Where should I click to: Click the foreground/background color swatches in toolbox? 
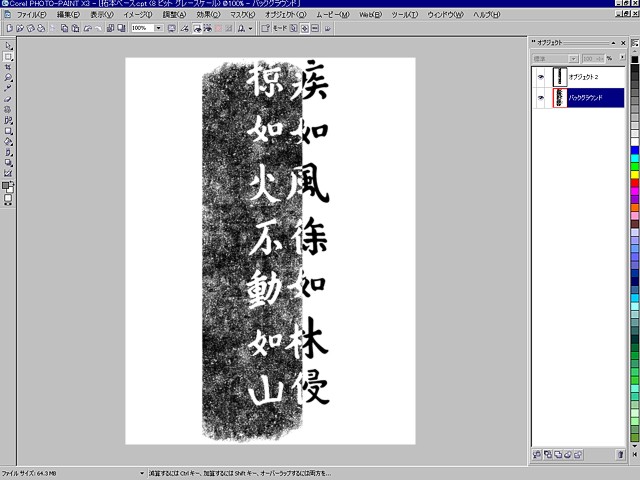tap(8, 187)
